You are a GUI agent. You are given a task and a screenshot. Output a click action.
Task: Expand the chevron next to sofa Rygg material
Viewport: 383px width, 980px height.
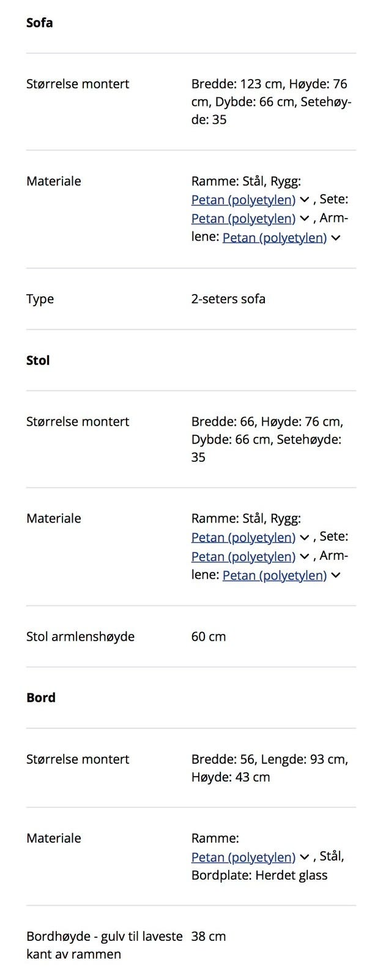(x=304, y=200)
